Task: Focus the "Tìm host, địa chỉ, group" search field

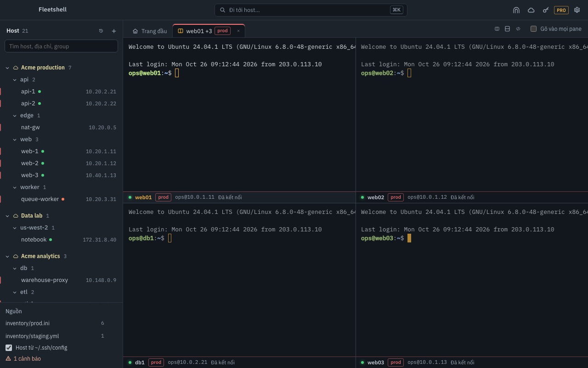Action: tap(61, 46)
